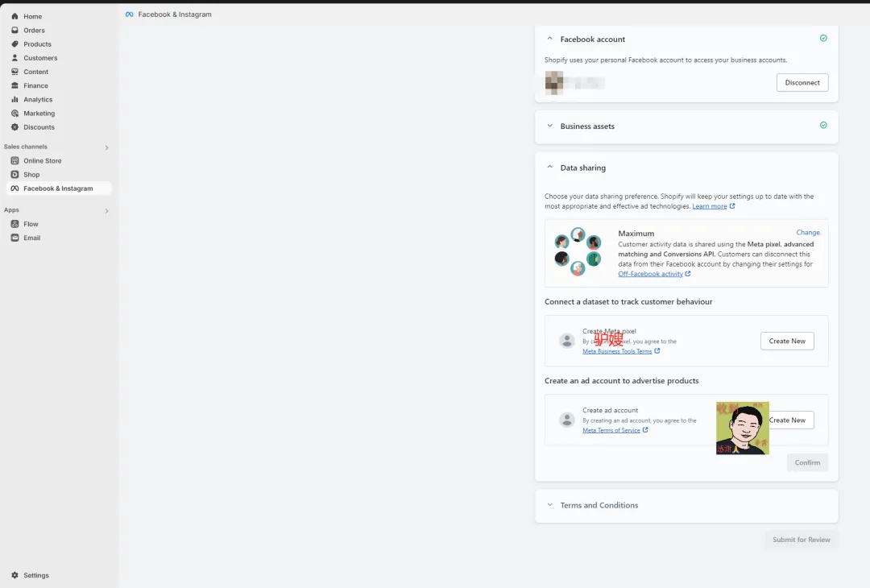Click the Online Store icon

click(15, 161)
